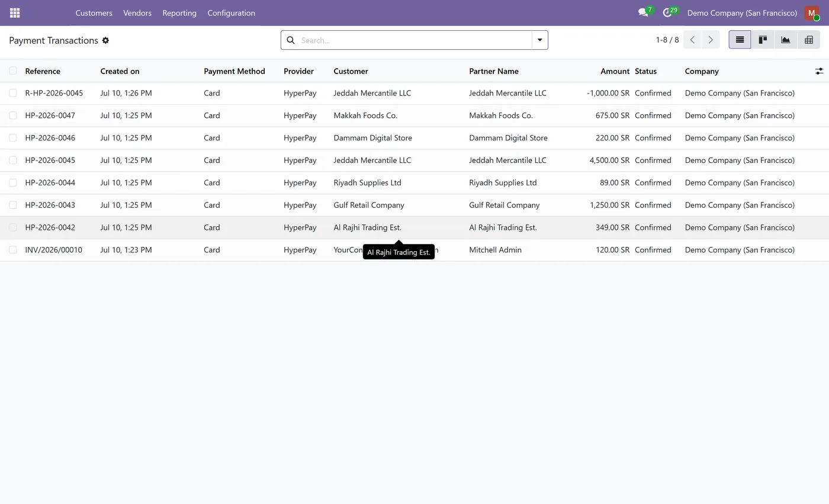Sort by the Partner Name column header
829x504 pixels.
coord(494,71)
